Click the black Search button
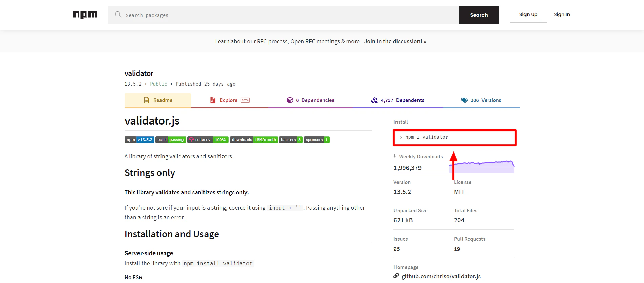Image resolution: width=644 pixels, height=283 pixels. point(479,15)
